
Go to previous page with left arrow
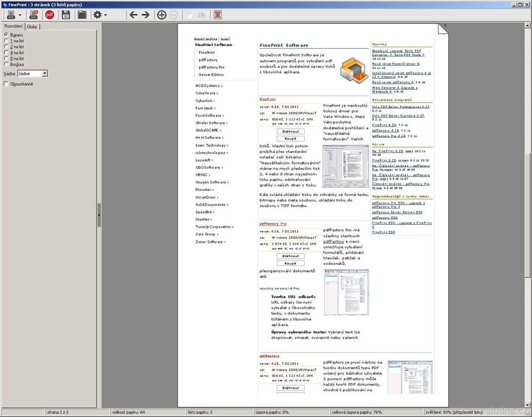pyautogui.click(x=133, y=15)
